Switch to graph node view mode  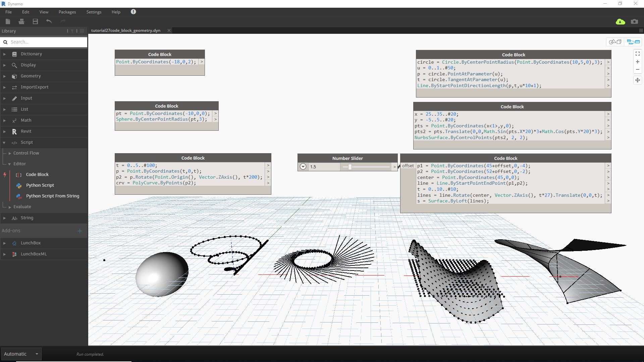coord(633,42)
